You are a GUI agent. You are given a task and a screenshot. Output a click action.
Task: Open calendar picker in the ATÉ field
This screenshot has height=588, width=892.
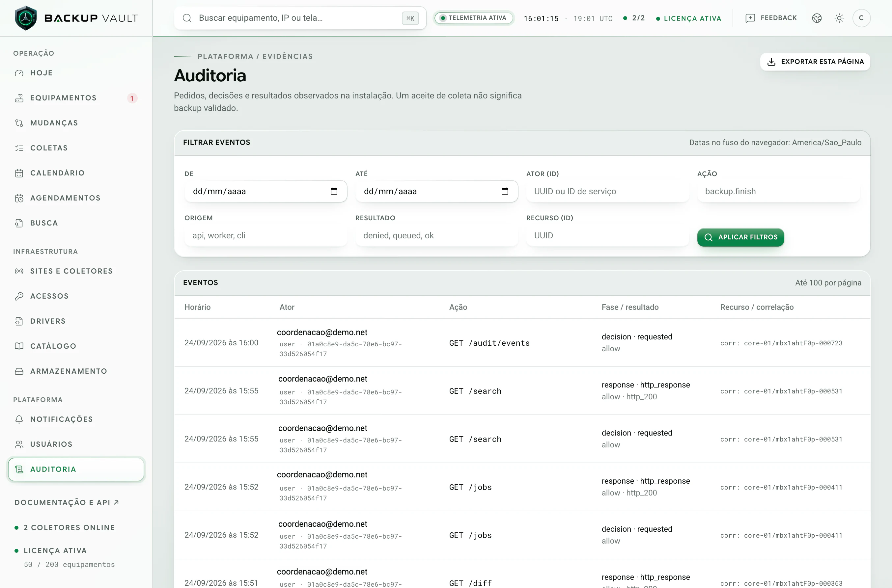505,191
